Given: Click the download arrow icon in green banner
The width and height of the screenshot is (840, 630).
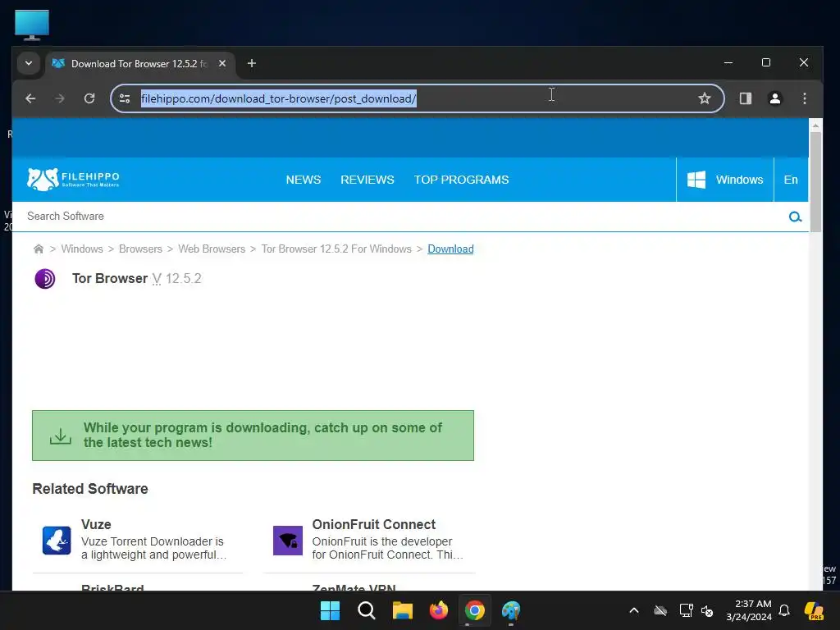Looking at the screenshot, I should pyautogui.click(x=61, y=436).
